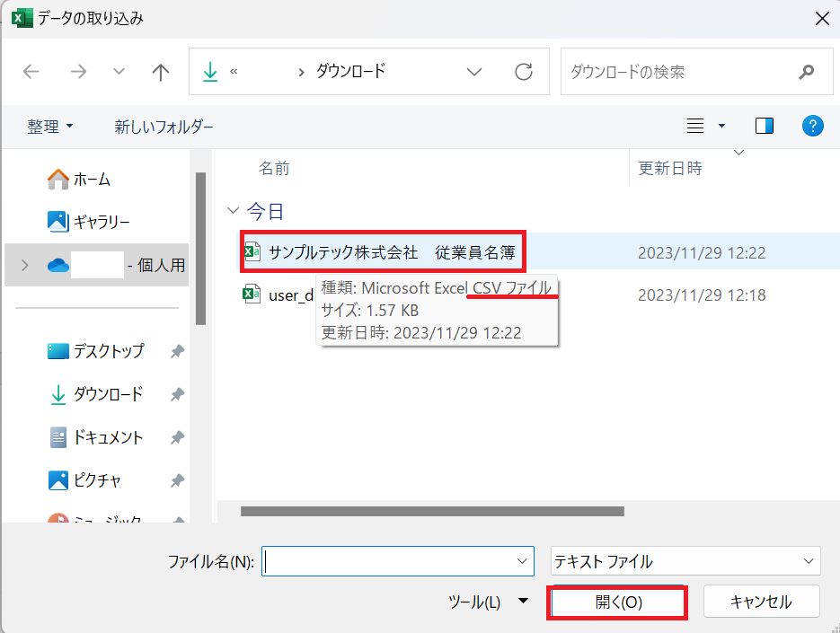Open ピクチャ quick access folder
Screen dimensions: 840x633
coord(84,479)
